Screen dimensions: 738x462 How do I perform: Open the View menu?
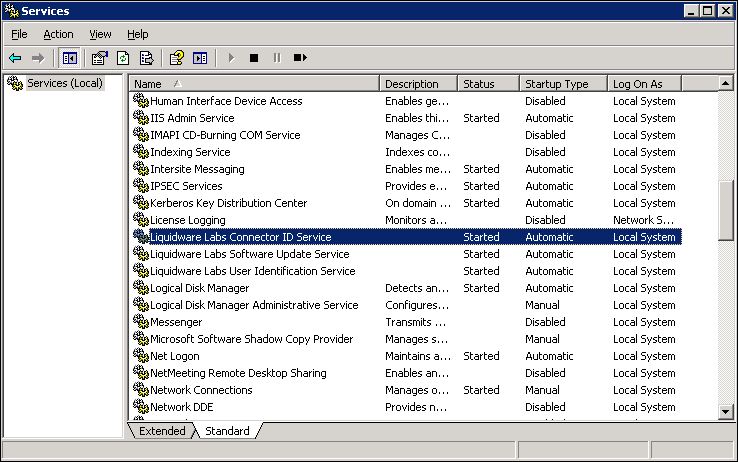(x=100, y=34)
